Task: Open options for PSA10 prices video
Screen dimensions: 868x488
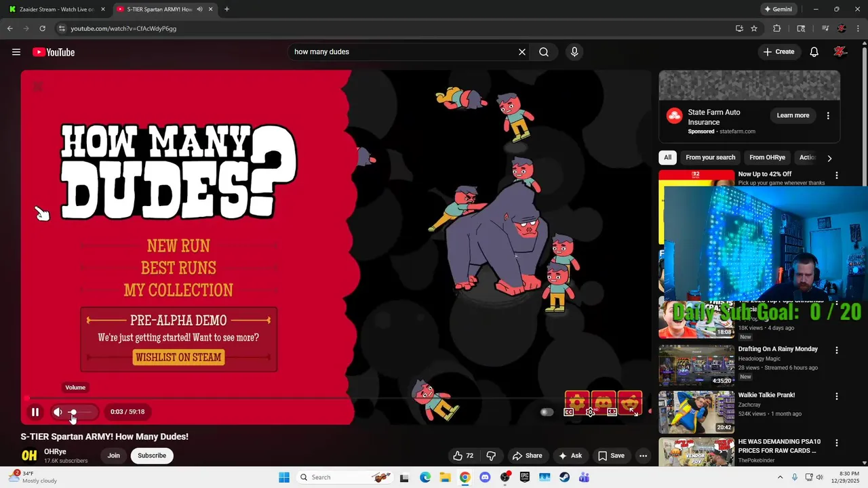Action: click(x=836, y=443)
